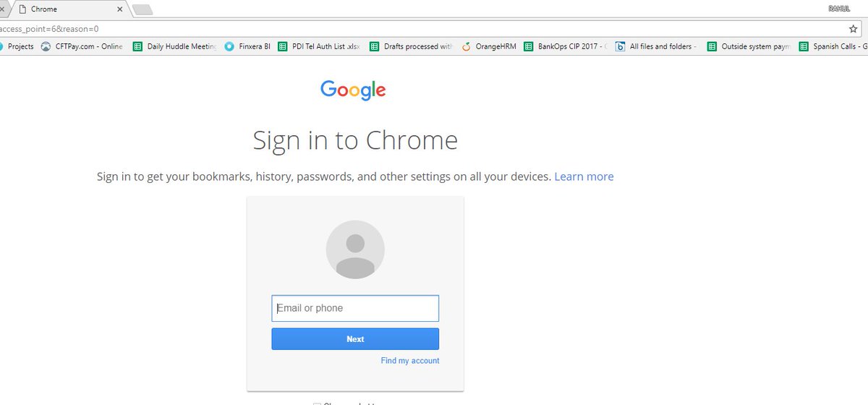This screenshot has height=405, width=868.
Task: Open the BankOps CIP 2017 bookmark
Action: pos(566,46)
